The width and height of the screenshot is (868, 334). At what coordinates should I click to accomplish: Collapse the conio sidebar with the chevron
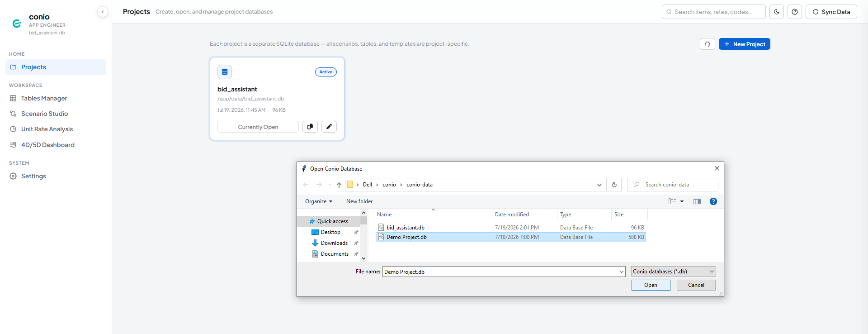103,12
